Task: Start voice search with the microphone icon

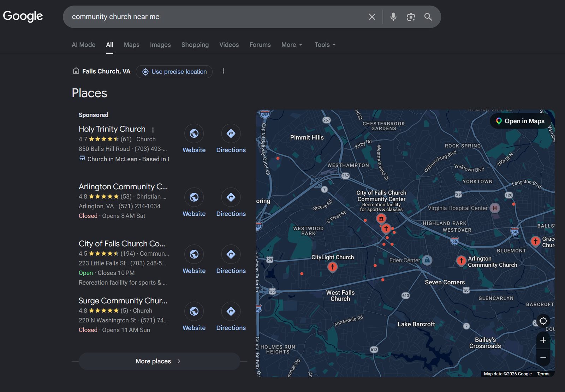Action: (x=393, y=17)
